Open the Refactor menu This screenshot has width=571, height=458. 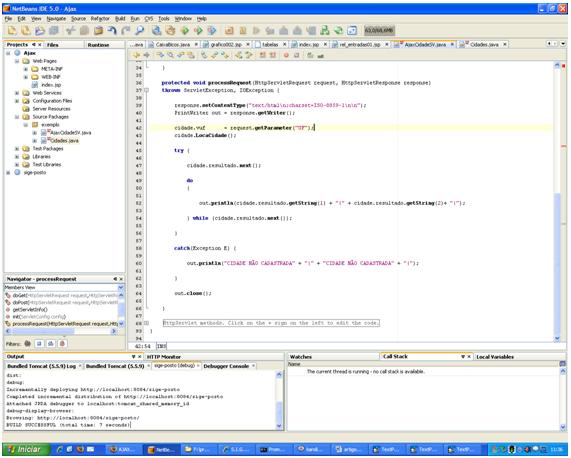coord(100,19)
